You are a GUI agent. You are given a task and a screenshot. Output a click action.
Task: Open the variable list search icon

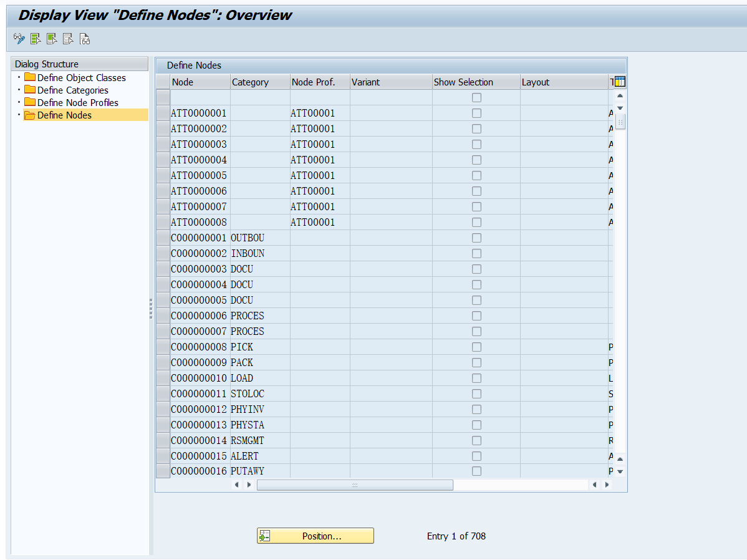(84, 39)
